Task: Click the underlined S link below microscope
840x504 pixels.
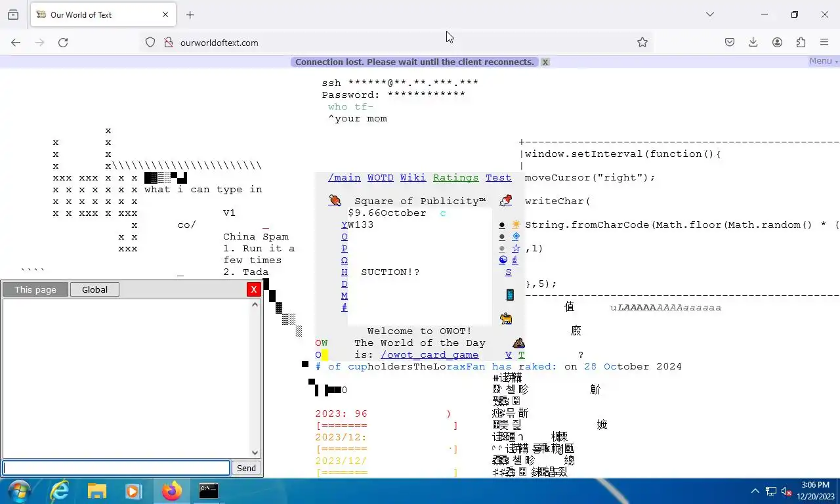Action: pos(509,272)
